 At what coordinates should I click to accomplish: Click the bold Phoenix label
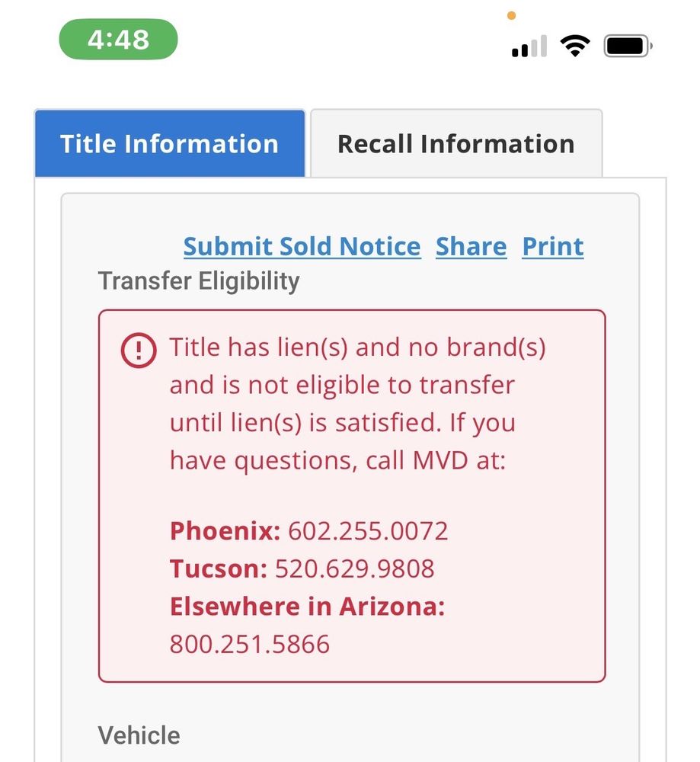(225, 530)
